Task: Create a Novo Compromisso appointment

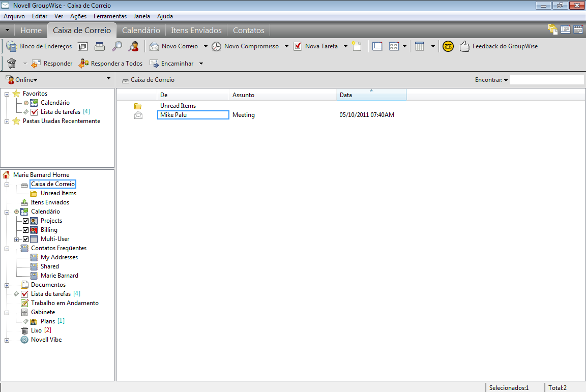Action: click(245, 46)
